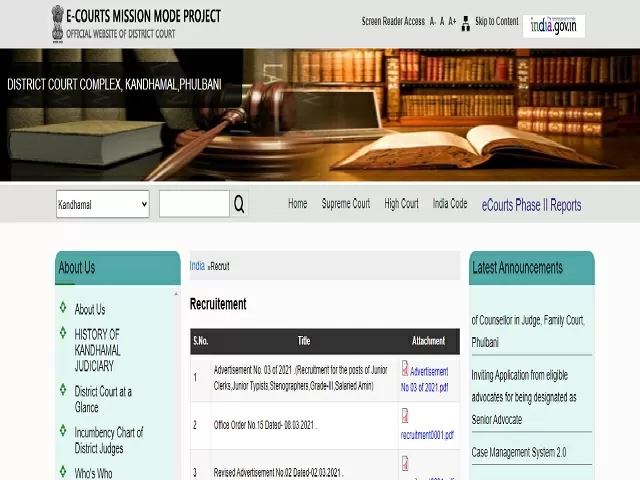Open the High Court menu item
The height and width of the screenshot is (480, 640).
click(x=401, y=204)
